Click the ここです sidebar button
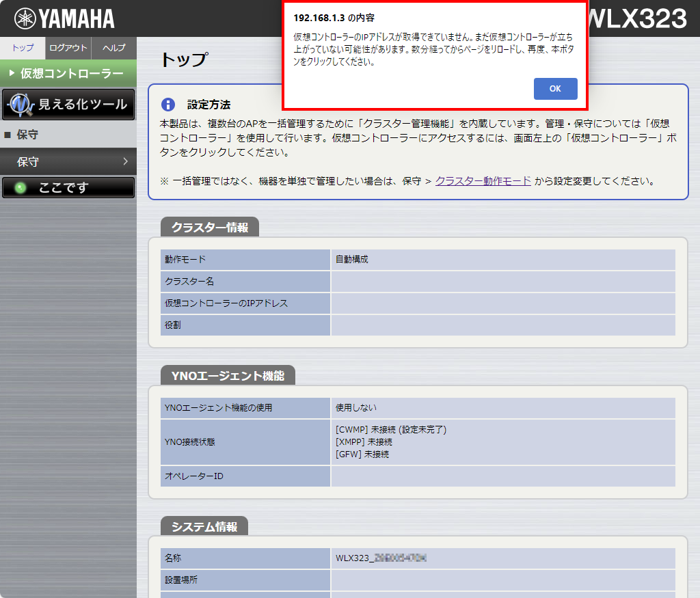 tap(68, 187)
